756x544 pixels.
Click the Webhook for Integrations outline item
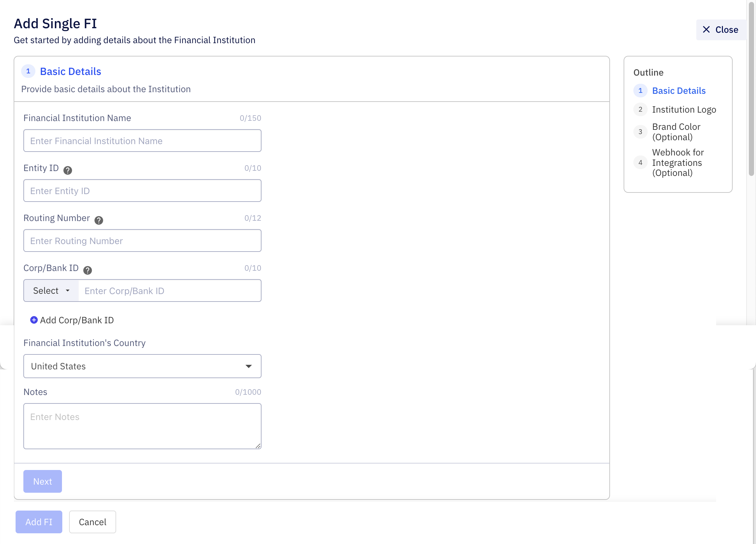coord(677,162)
